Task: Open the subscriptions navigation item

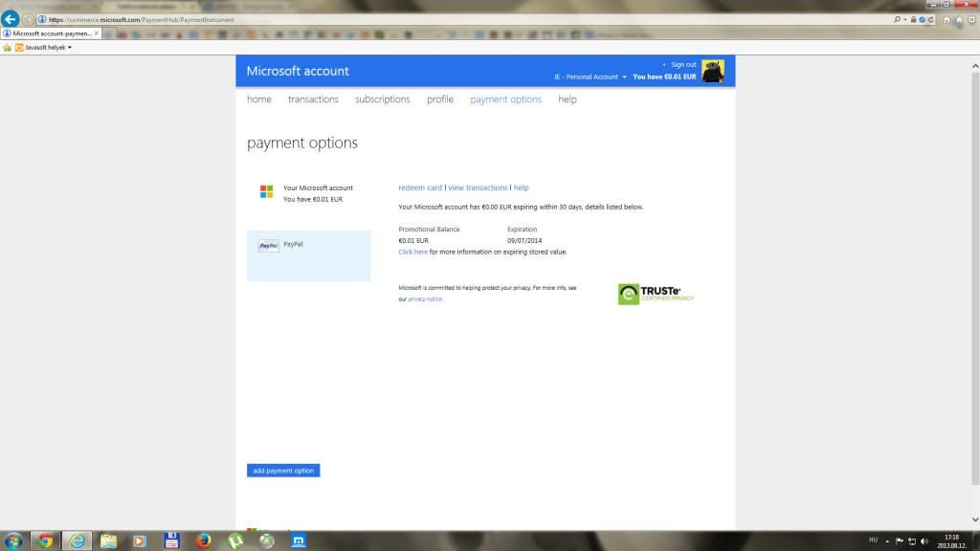Action: pyautogui.click(x=383, y=99)
